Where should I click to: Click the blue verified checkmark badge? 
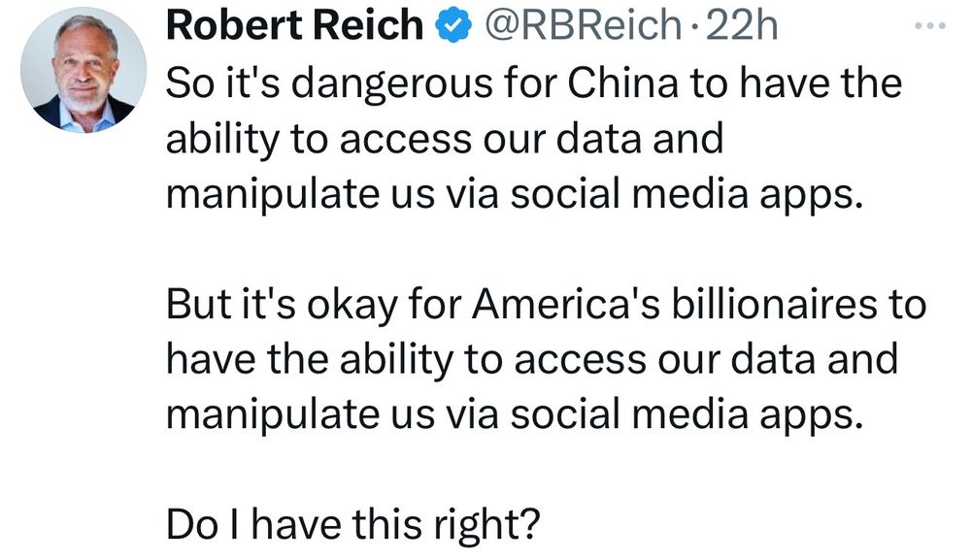click(453, 25)
